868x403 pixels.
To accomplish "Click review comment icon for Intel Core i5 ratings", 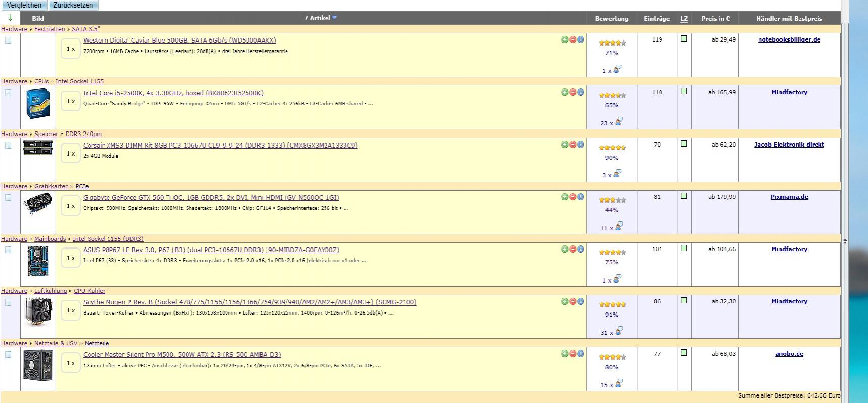I will pos(619,121).
